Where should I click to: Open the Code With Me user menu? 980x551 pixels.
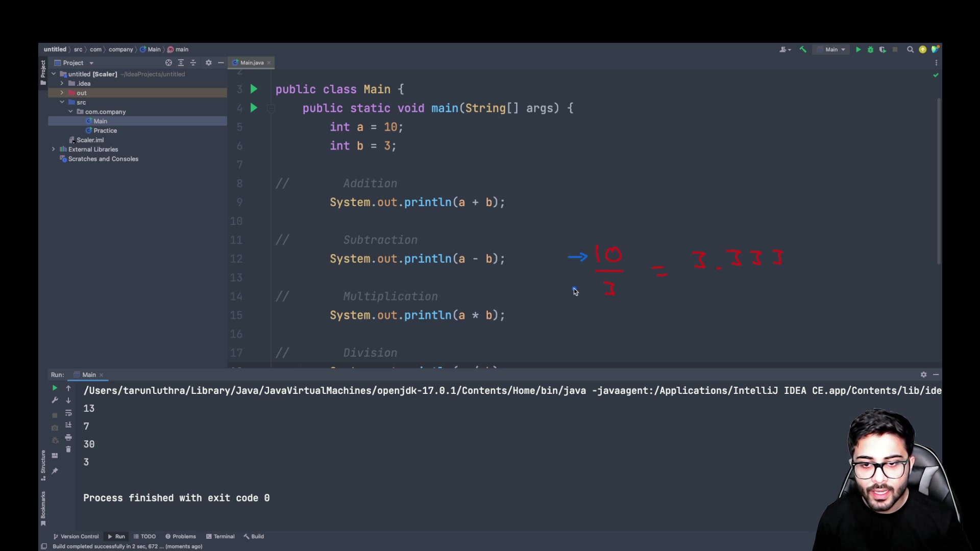pyautogui.click(x=785, y=49)
